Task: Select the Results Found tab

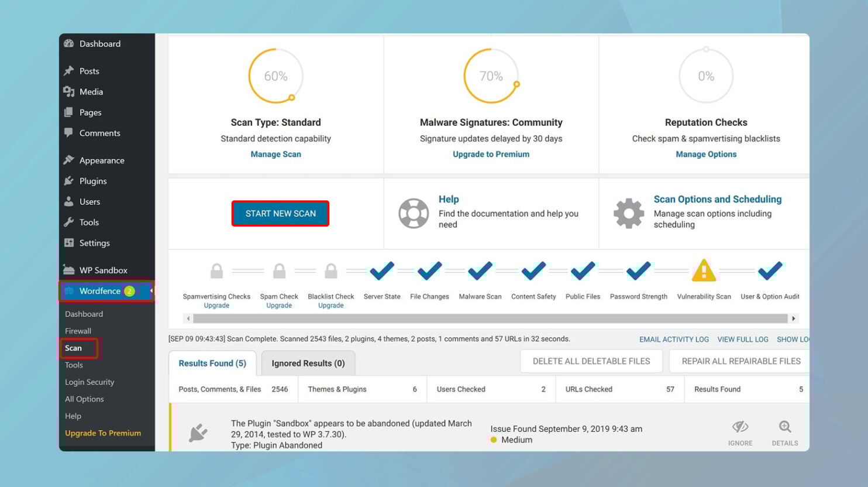Action: click(x=212, y=363)
